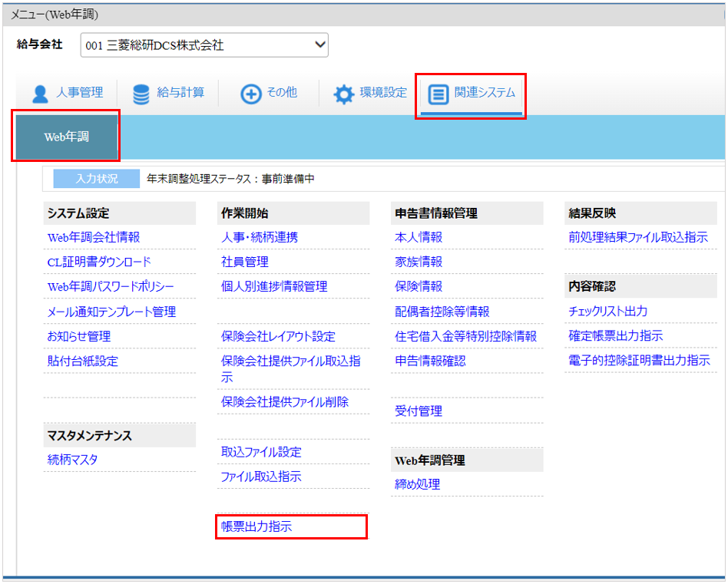Open ファイル取込指示 link

(x=261, y=477)
